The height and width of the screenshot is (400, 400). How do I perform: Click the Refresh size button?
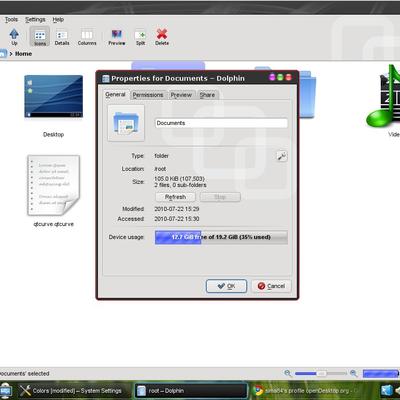pos(175,197)
